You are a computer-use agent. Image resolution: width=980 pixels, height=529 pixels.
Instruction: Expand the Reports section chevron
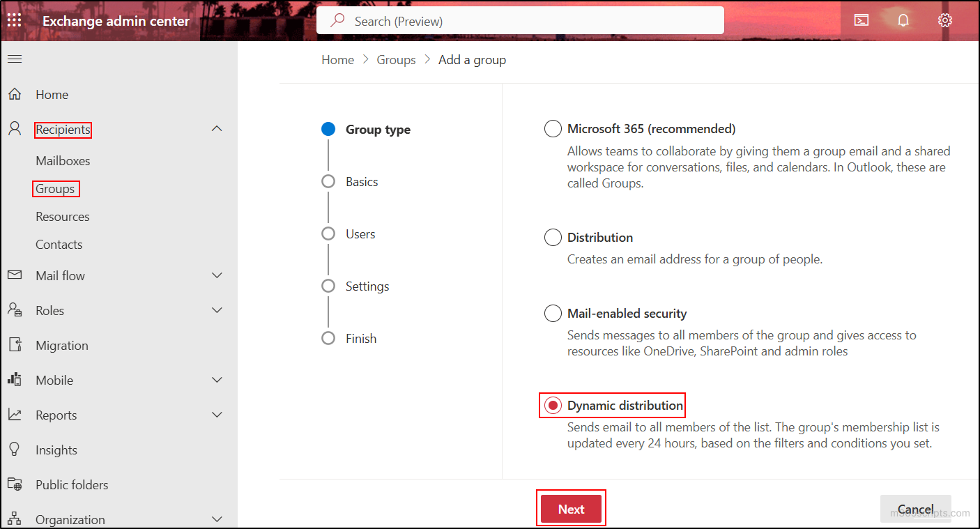(x=217, y=415)
